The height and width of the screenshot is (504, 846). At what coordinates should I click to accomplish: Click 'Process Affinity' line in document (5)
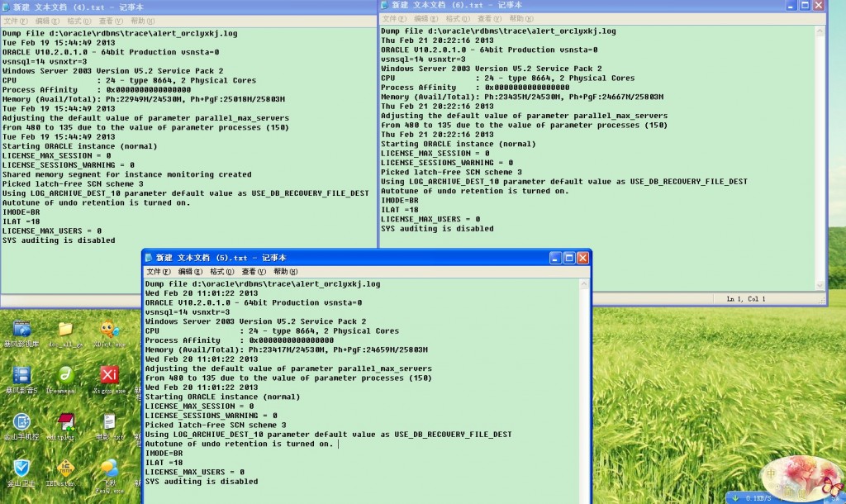(240, 340)
